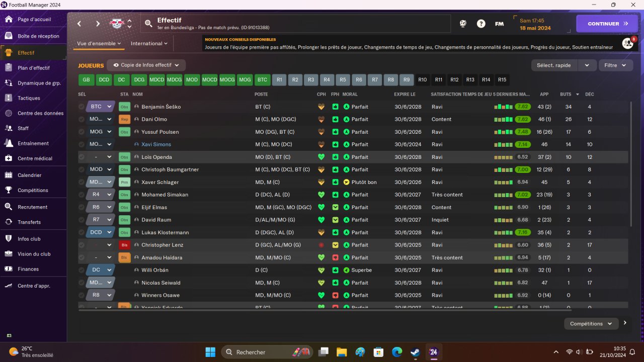The width and height of the screenshot is (644, 362).
Task: Open the International tab menu
Action: point(149,44)
